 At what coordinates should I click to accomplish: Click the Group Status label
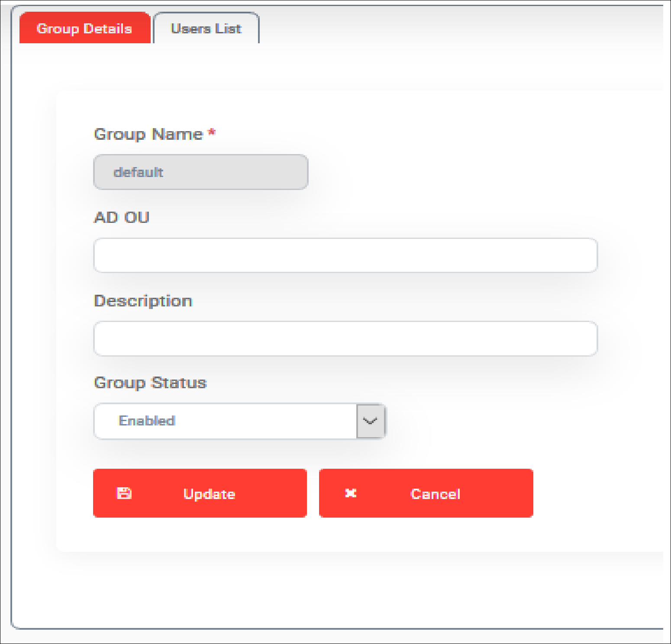(150, 383)
